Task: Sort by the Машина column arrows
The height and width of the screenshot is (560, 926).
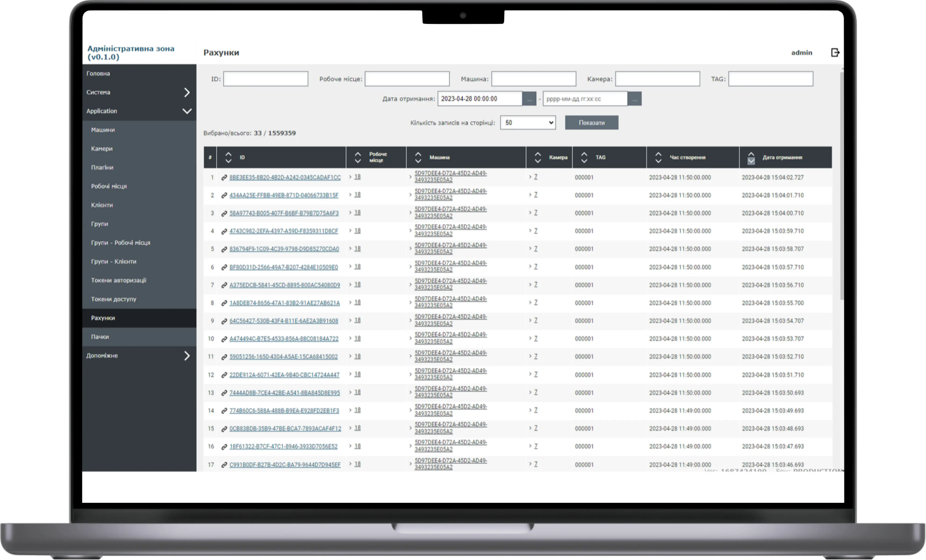Action: pos(418,157)
